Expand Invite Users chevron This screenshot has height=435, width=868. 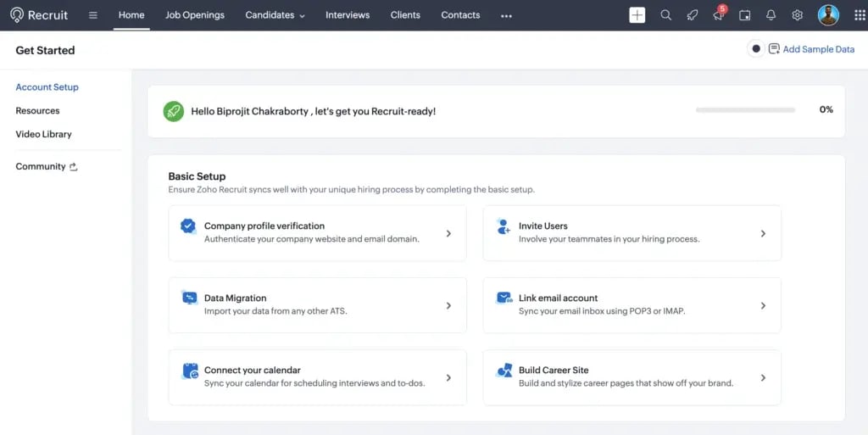pos(763,233)
